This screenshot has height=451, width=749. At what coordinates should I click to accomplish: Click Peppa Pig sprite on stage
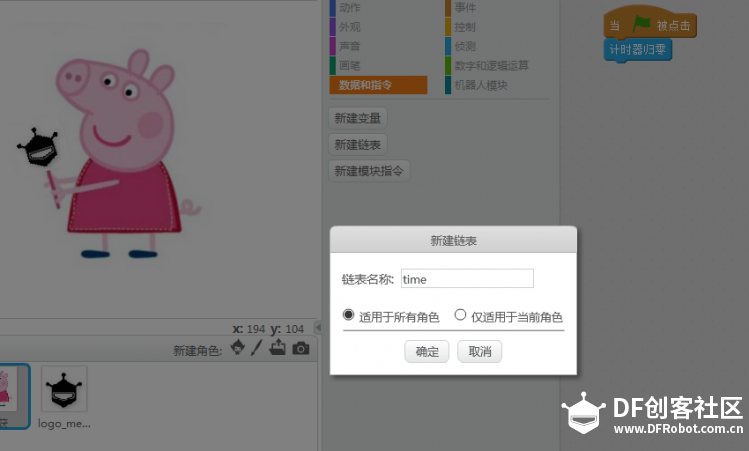tap(125, 153)
